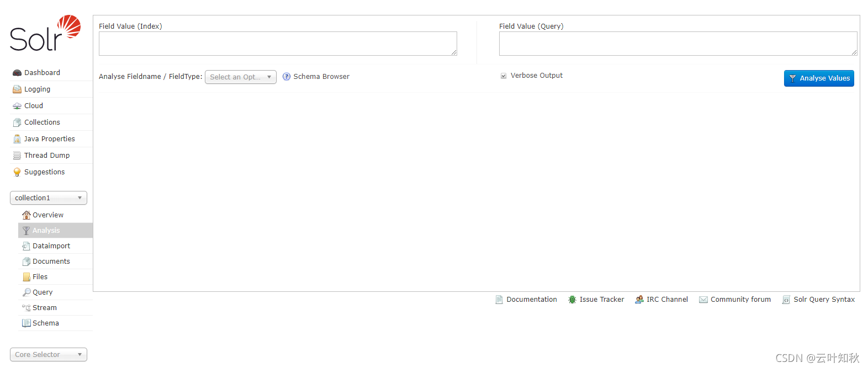Click the Schema book icon
Viewport: 868px width, 368px height.
tap(26, 323)
